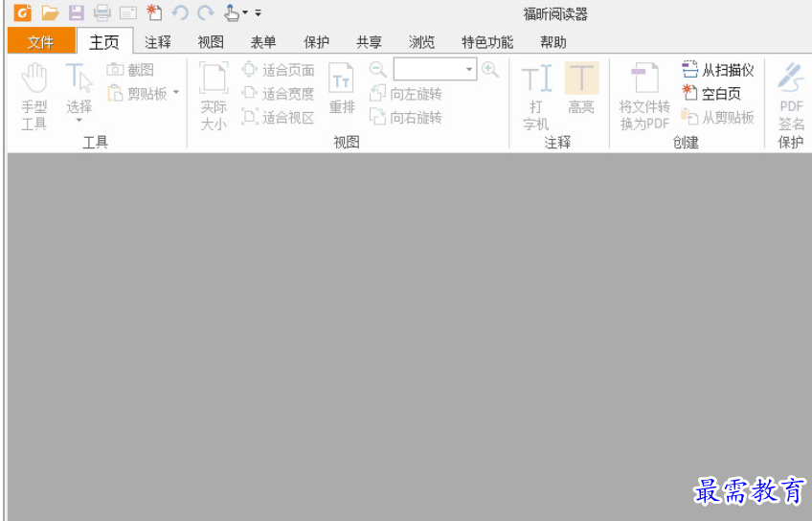Click the Foxit Reader logo icon

pyautogui.click(x=22, y=12)
